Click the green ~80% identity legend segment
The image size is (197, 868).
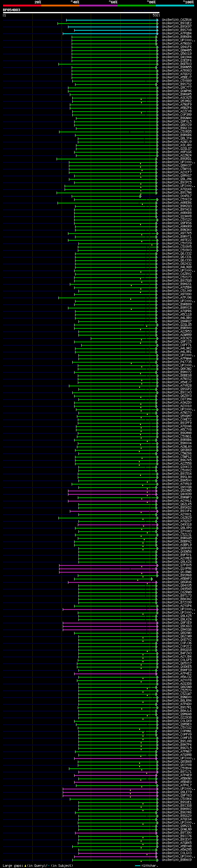(x=137, y=6)
